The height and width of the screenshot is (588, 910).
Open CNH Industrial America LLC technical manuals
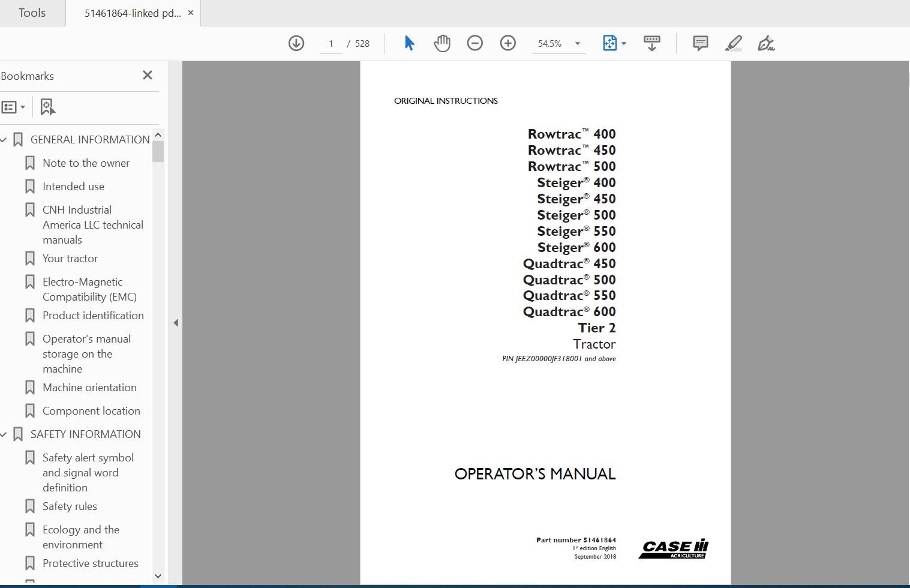point(93,225)
